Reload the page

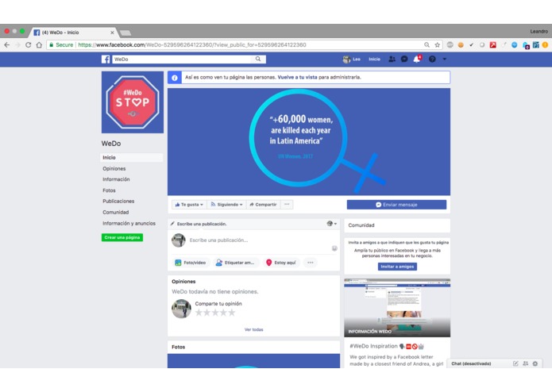28,45
